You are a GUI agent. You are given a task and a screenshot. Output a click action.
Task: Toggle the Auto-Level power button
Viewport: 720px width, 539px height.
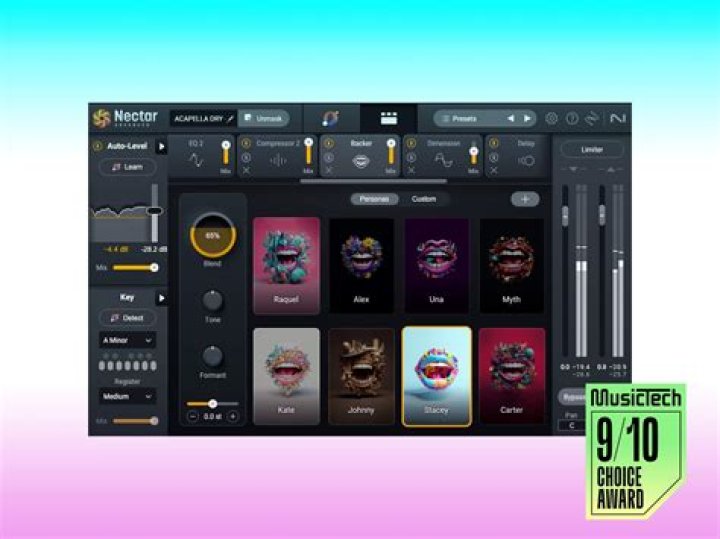click(x=97, y=146)
